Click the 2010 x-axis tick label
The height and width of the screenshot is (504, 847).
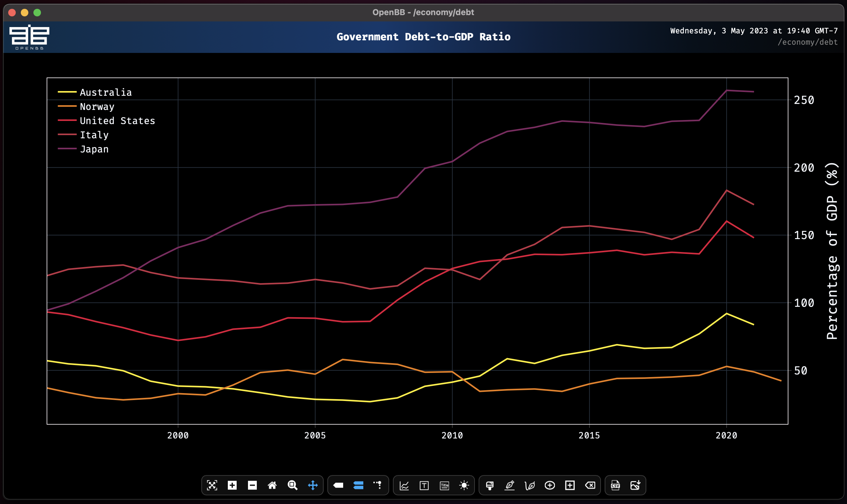click(452, 435)
